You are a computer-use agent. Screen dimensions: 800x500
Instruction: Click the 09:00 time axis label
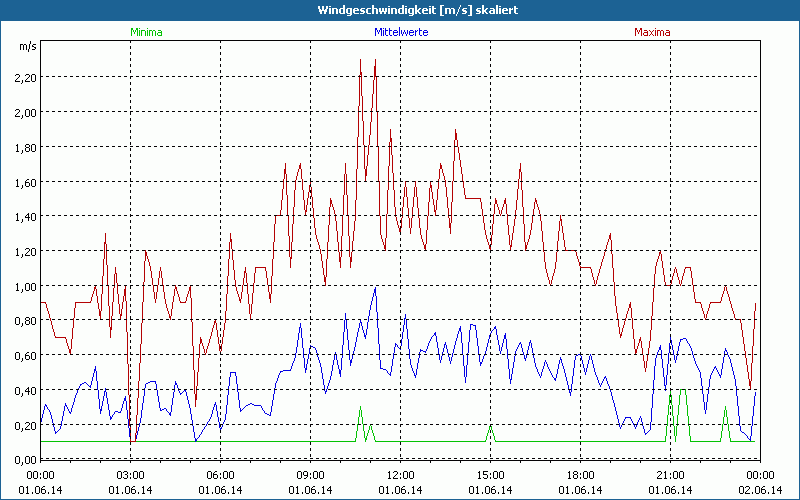pos(310,475)
